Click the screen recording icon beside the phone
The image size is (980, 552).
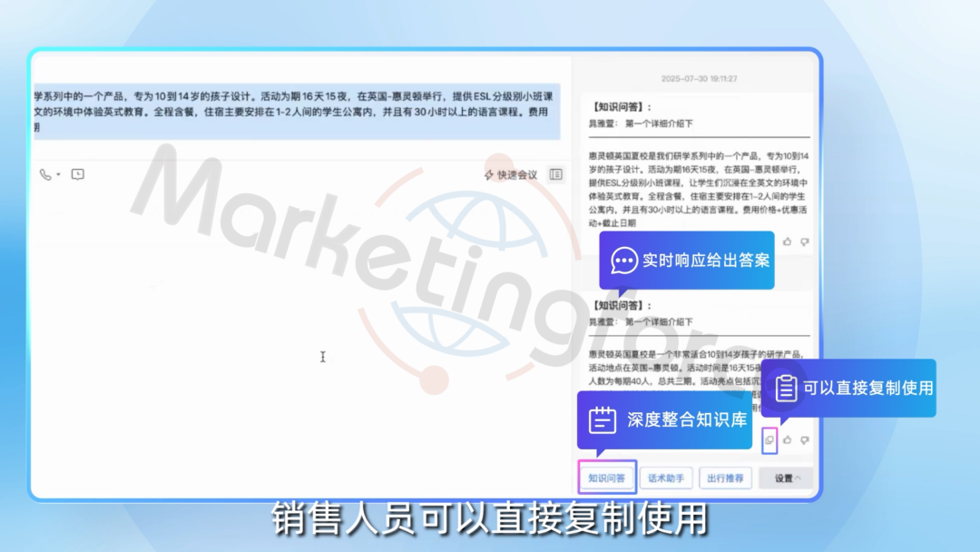[76, 174]
